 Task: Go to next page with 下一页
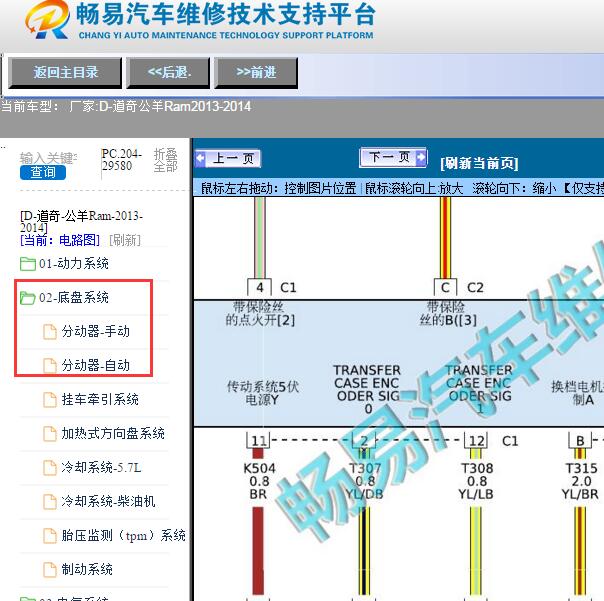(x=393, y=157)
